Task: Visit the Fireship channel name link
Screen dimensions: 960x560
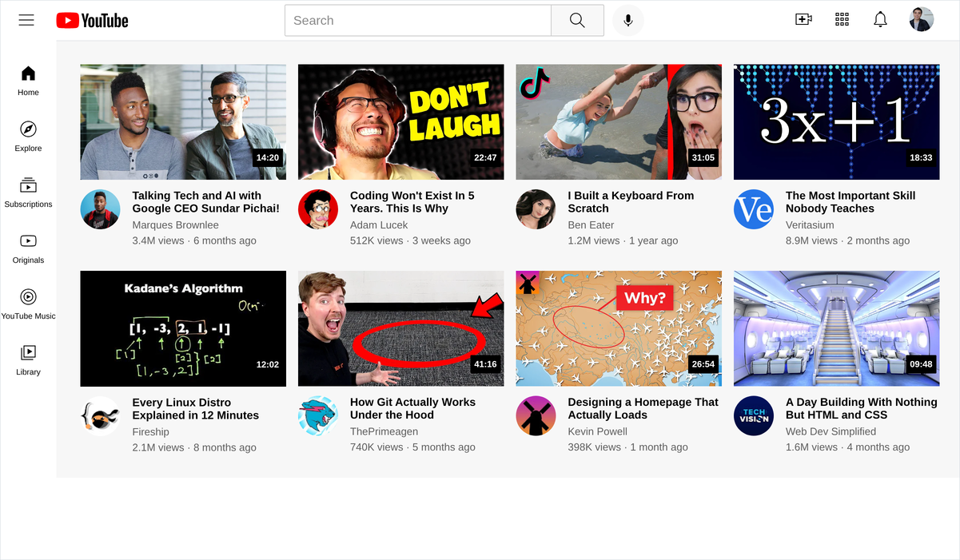Action: point(151,432)
